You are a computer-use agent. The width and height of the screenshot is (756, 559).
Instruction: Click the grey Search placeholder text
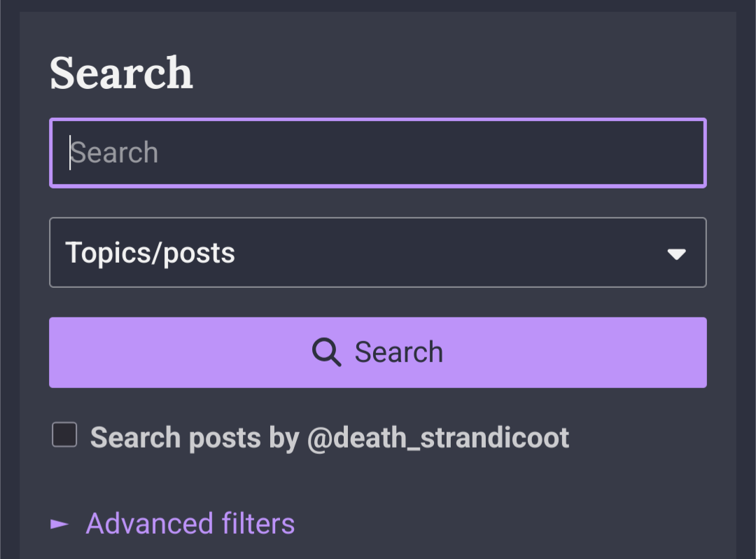pos(114,153)
